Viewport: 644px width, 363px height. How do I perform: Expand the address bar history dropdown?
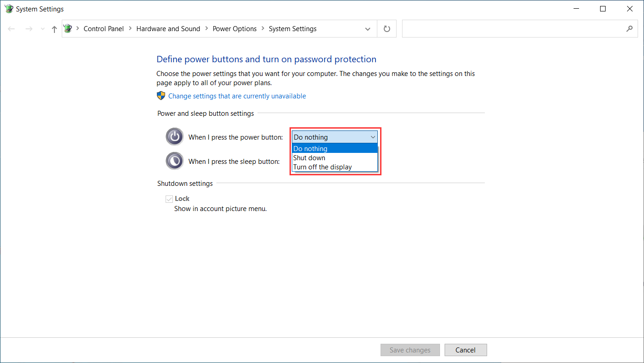368,29
